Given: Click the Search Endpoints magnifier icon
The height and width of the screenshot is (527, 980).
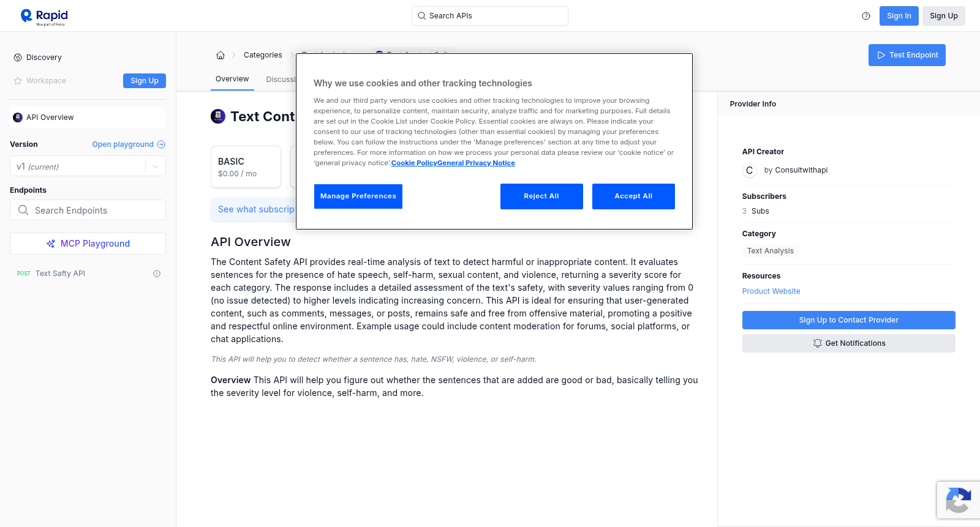Looking at the screenshot, I should click(23, 210).
